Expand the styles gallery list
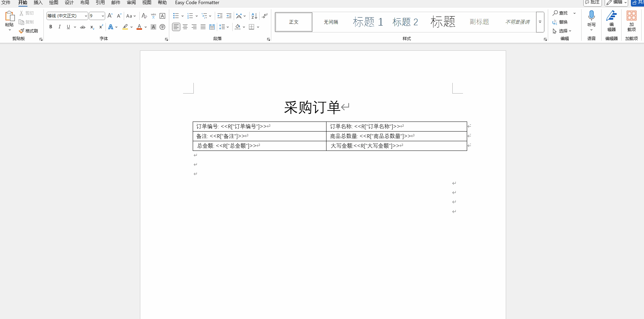Viewport: 644px width, 319px height. pos(540,22)
